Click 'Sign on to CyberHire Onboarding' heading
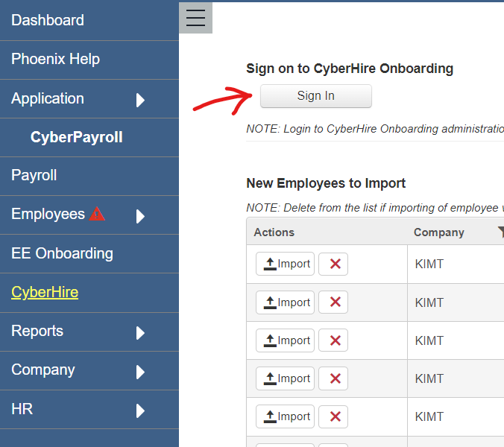The width and height of the screenshot is (504, 447). click(x=350, y=69)
